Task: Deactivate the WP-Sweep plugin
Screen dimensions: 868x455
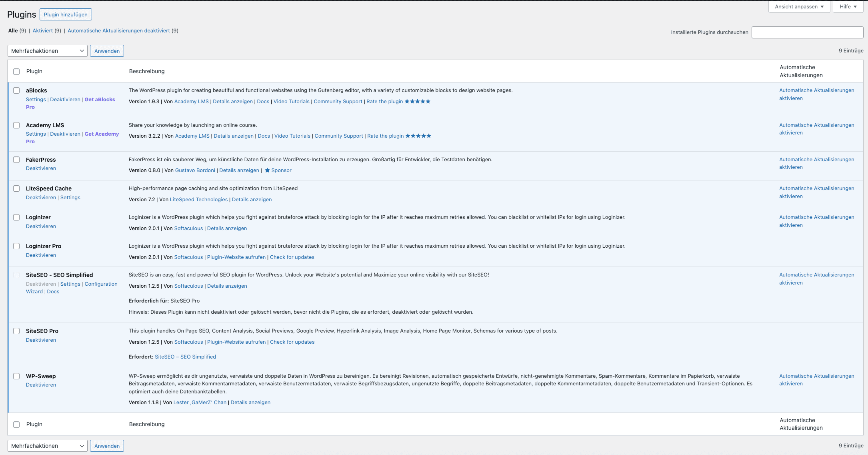Action: click(x=41, y=385)
